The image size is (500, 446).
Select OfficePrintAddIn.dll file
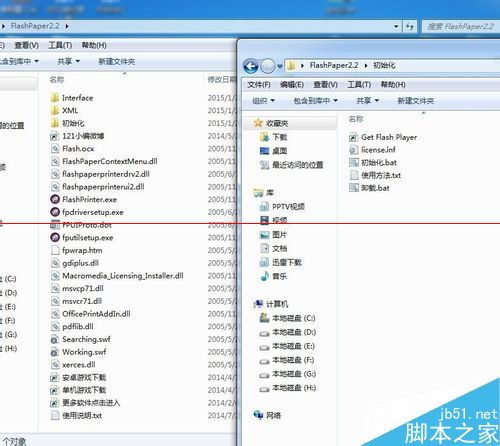(x=96, y=314)
